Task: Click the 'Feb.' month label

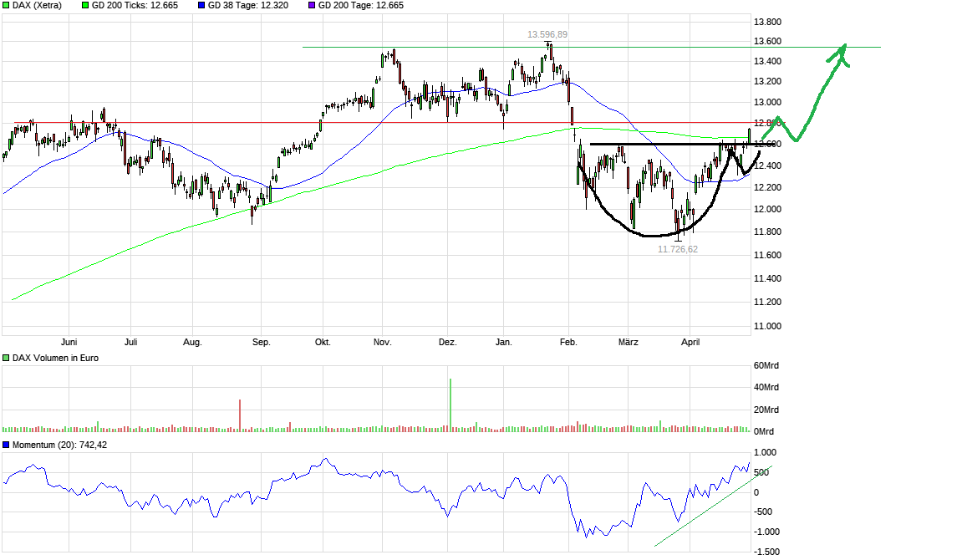Action: (x=568, y=342)
